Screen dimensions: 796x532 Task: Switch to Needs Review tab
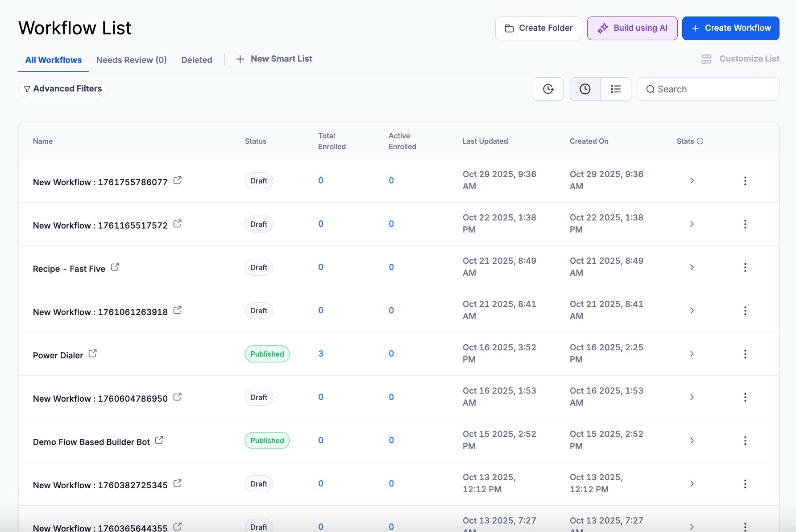131,60
